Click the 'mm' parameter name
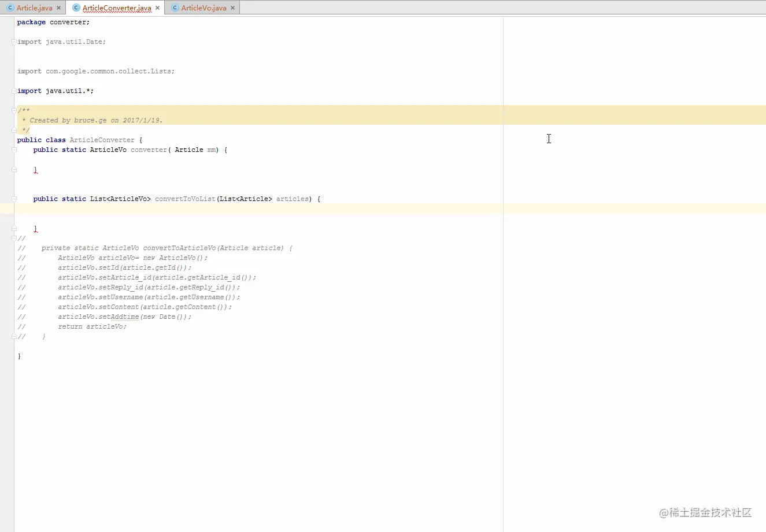The width and height of the screenshot is (766, 532). (212, 150)
